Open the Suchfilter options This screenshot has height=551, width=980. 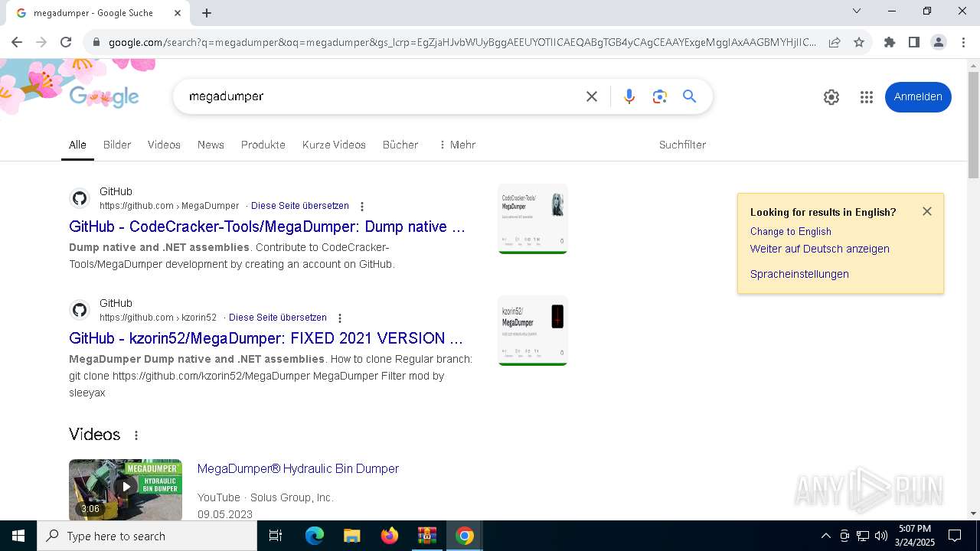click(682, 145)
